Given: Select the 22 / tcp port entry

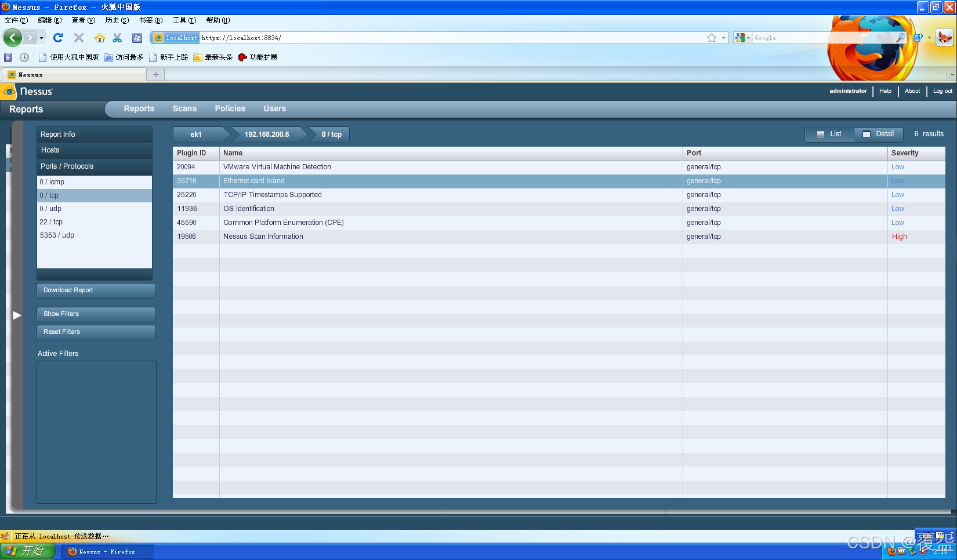Looking at the screenshot, I should pos(95,222).
